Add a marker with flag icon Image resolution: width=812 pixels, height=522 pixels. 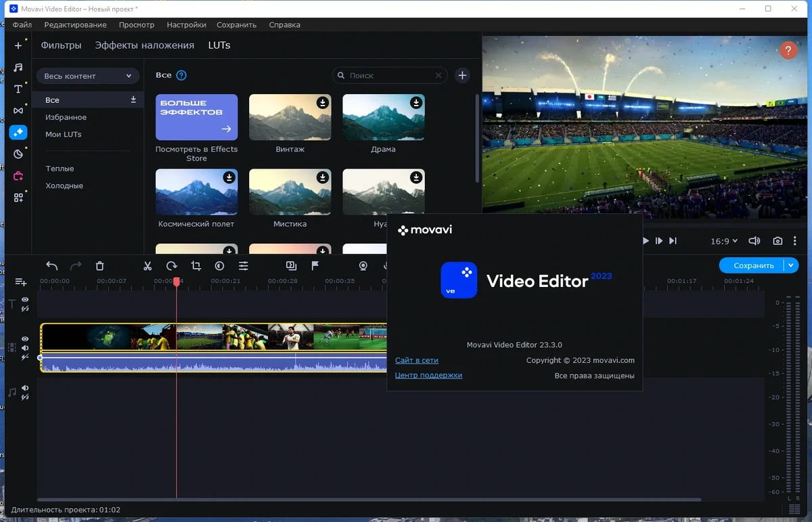(315, 266)
